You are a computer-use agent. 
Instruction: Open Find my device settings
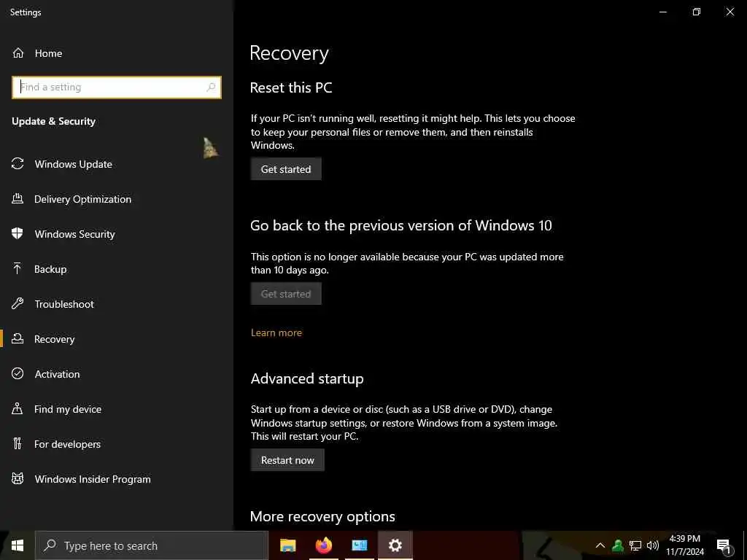117,408
